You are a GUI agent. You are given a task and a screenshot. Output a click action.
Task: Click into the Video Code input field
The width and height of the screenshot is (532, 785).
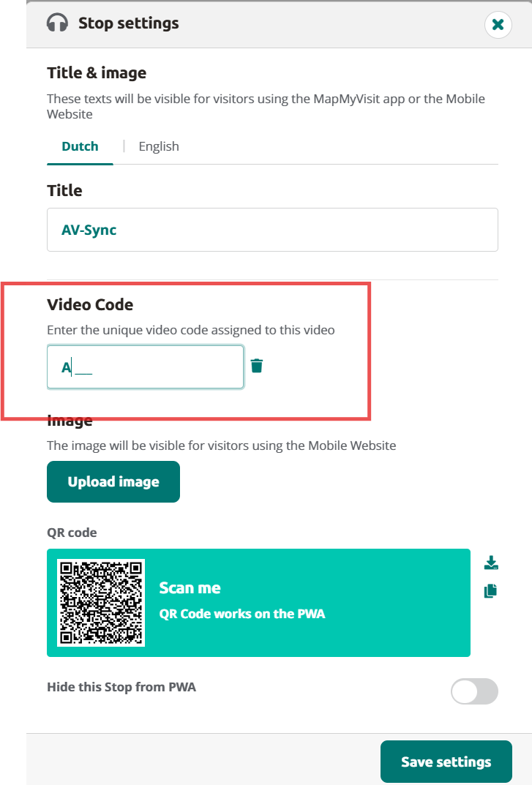pyautogui.click(x=146, y=367)
